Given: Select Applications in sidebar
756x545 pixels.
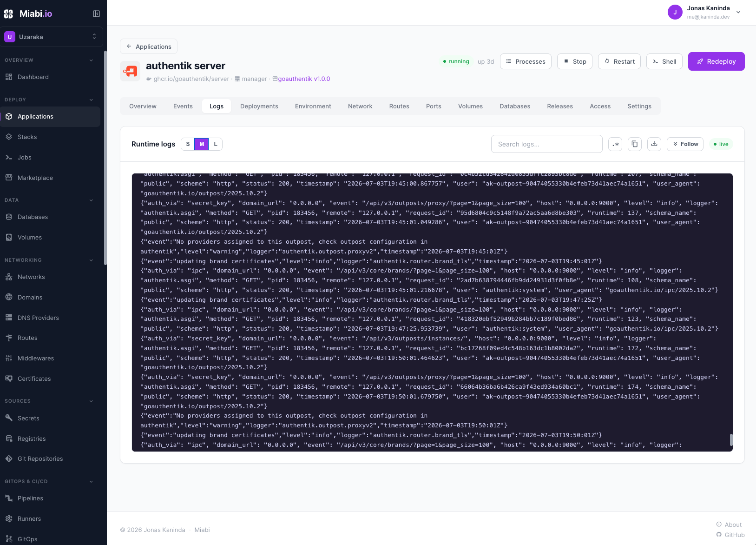Looking at the screenshot, I should coord(50,117).
